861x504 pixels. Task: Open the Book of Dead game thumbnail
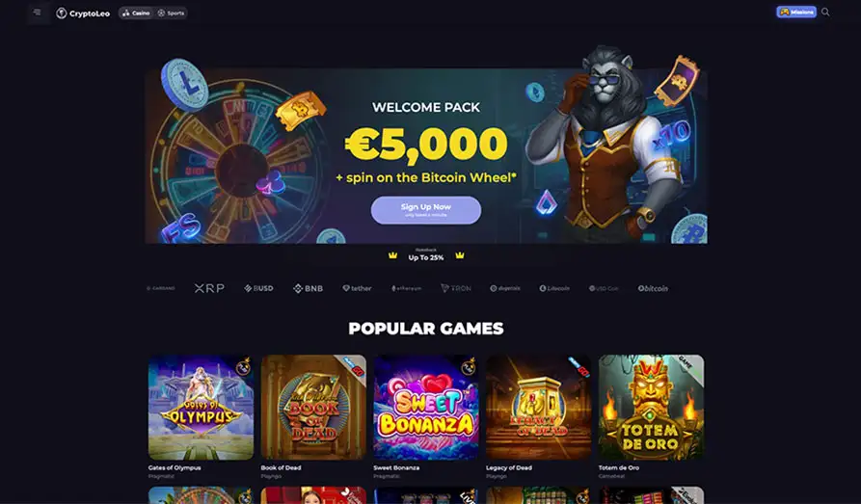coord(313,408)
